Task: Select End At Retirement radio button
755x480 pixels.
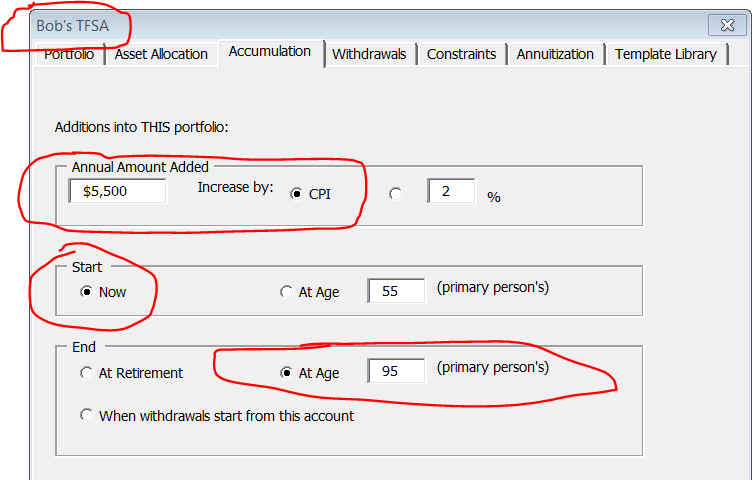Action: click(x=86, y=373)
